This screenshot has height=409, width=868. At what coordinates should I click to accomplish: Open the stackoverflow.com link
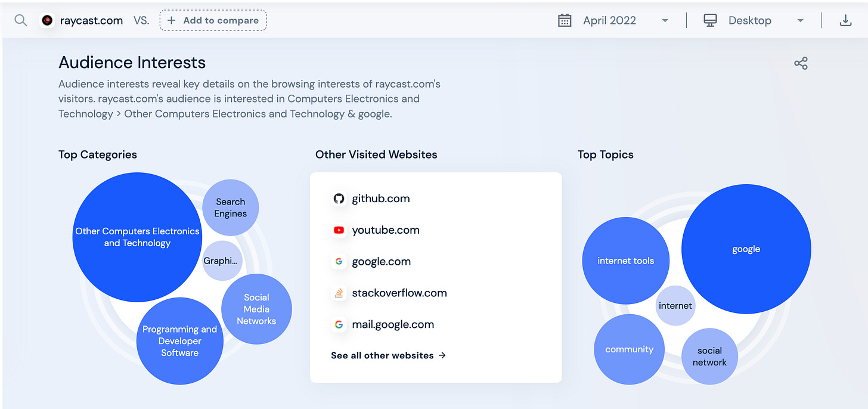(399, 293)
